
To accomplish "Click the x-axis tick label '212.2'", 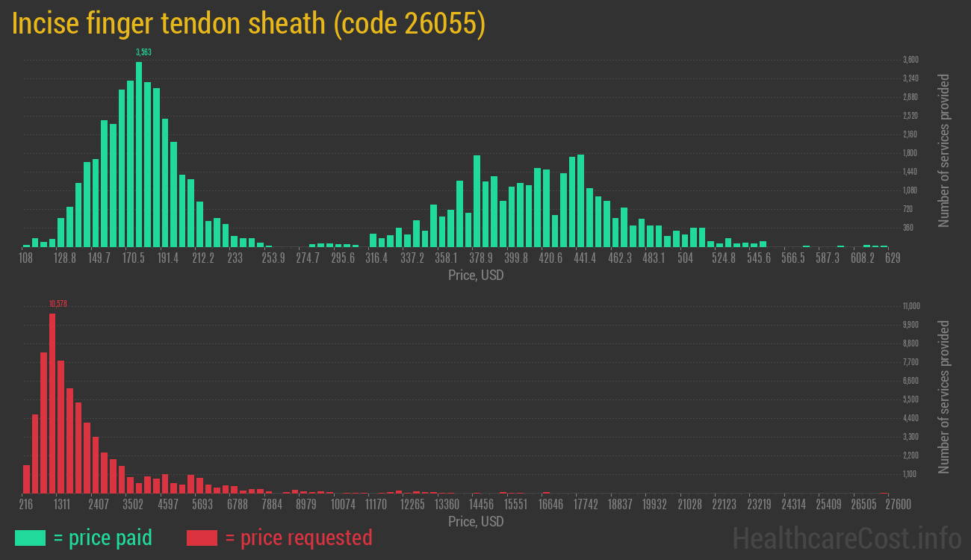I will 203,258.
